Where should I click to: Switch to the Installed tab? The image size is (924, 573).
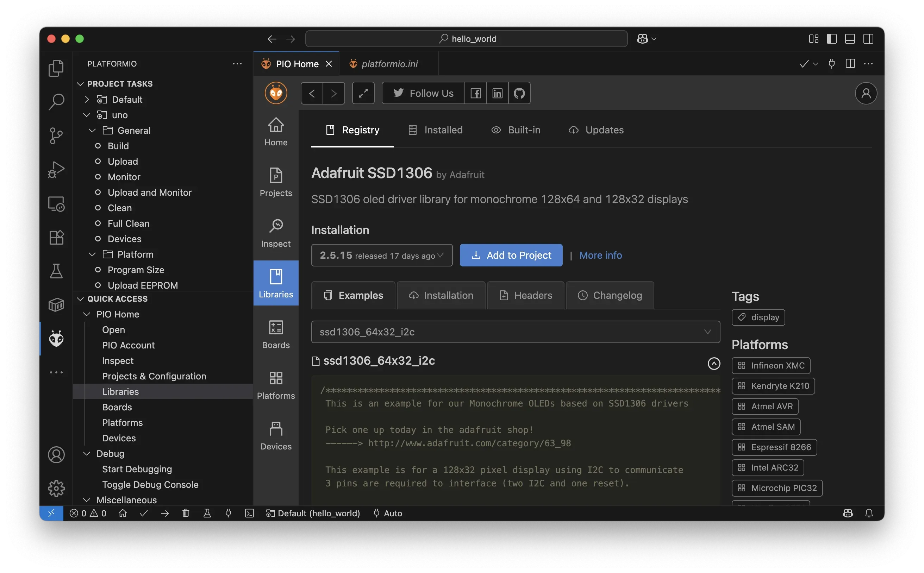point(443,130)
